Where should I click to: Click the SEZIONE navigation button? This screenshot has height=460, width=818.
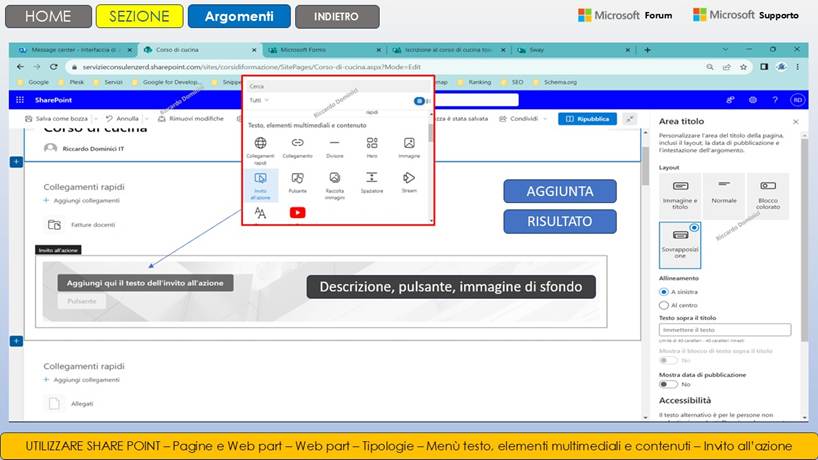pos(139,16)
